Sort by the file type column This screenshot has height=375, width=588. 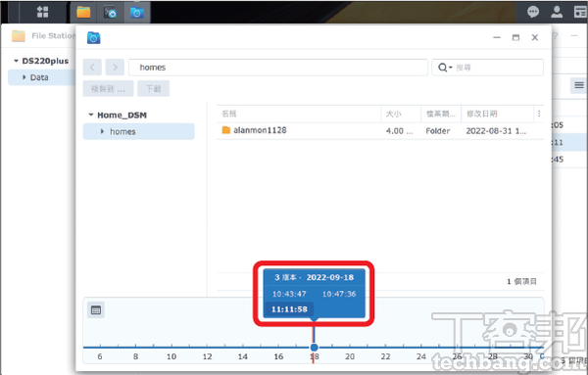441,114
